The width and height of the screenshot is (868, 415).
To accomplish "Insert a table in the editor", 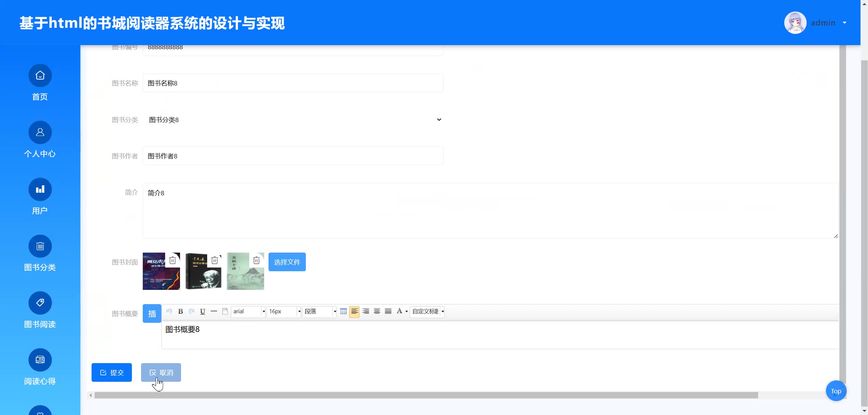I will [x=343, y=311].
